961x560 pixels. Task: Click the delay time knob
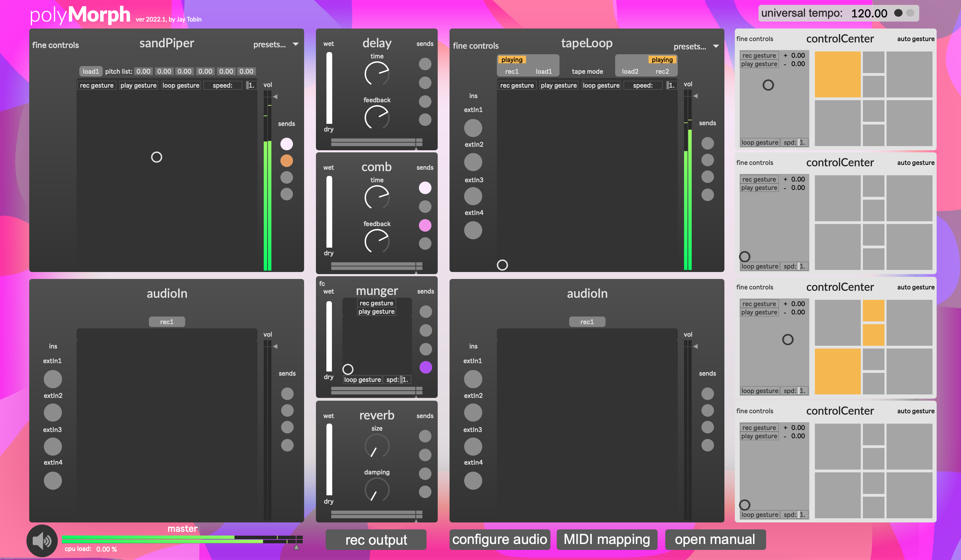(377, 74)
